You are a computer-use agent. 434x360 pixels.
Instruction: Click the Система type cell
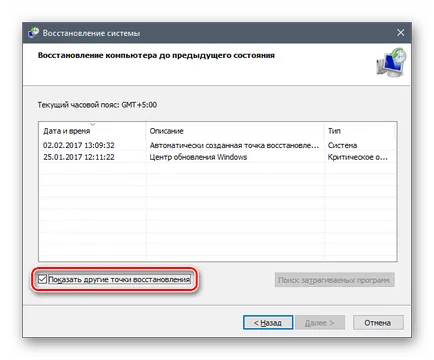[x=342, y=145]
